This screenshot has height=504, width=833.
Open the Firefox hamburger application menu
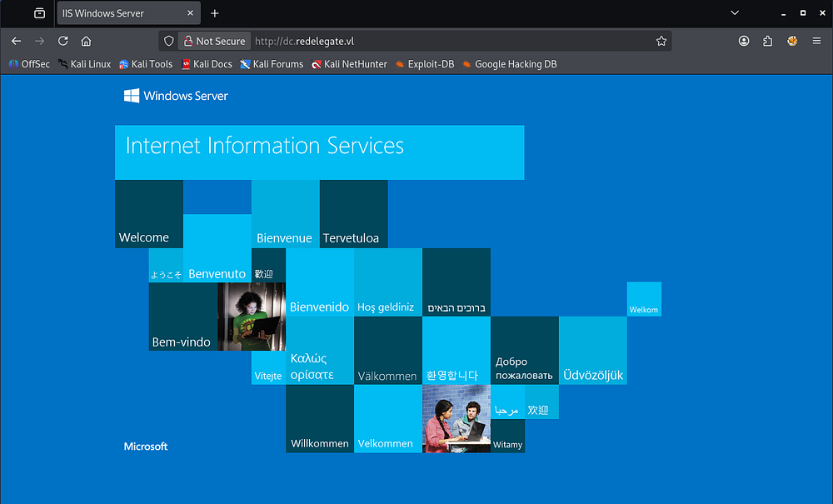(x=816, y=41)
